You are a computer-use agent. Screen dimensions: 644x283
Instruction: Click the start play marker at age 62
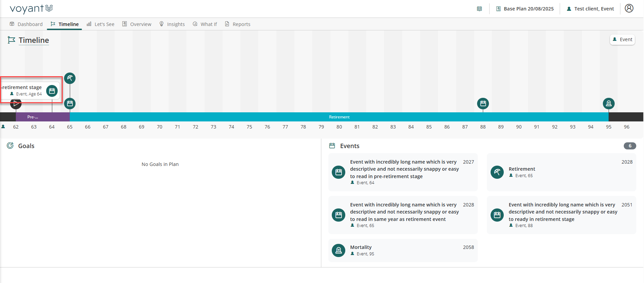pyautogui.click(x=16, y=104)
